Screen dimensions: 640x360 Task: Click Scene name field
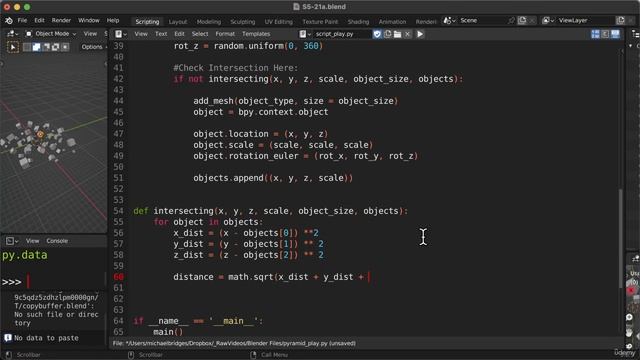[x=482, y=20]
